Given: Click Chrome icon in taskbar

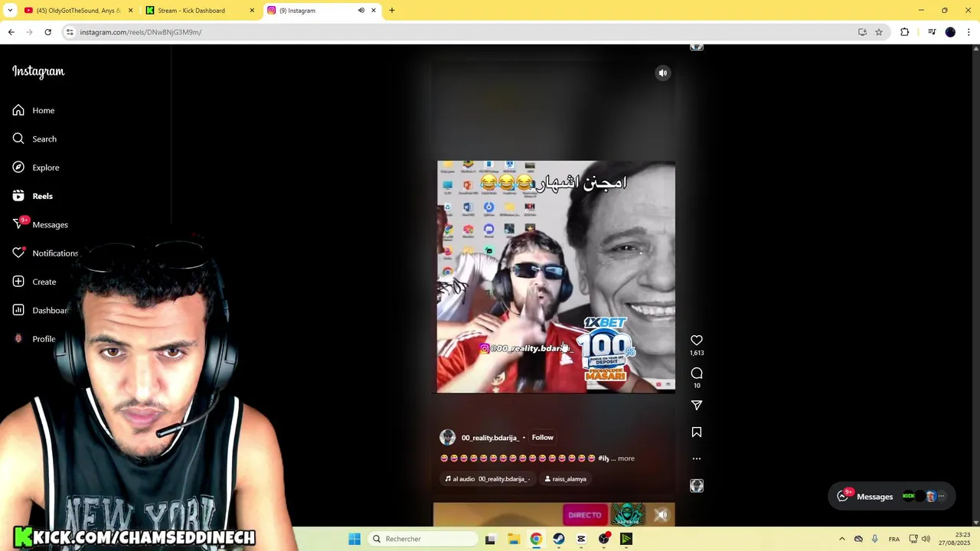Looking at the screenshot, I should pyautogui.click(x=536, y=539).
